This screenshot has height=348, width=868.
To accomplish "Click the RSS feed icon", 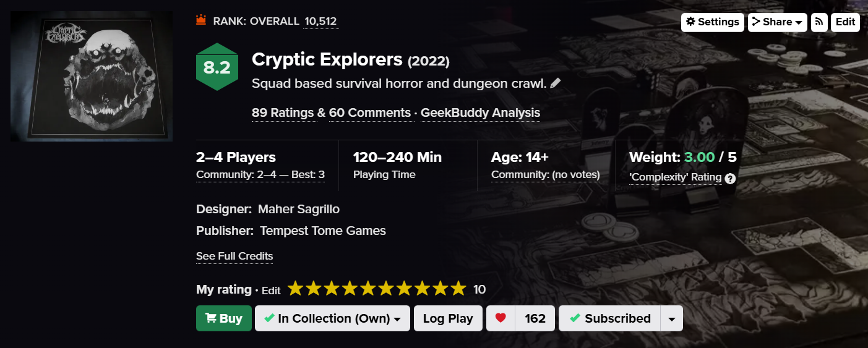I will click(x=819, y=22).
